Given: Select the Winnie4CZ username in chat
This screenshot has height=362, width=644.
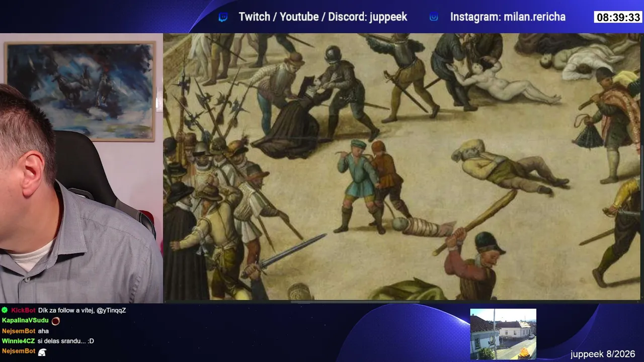Looking at the screenshot, I should (18, 341).
